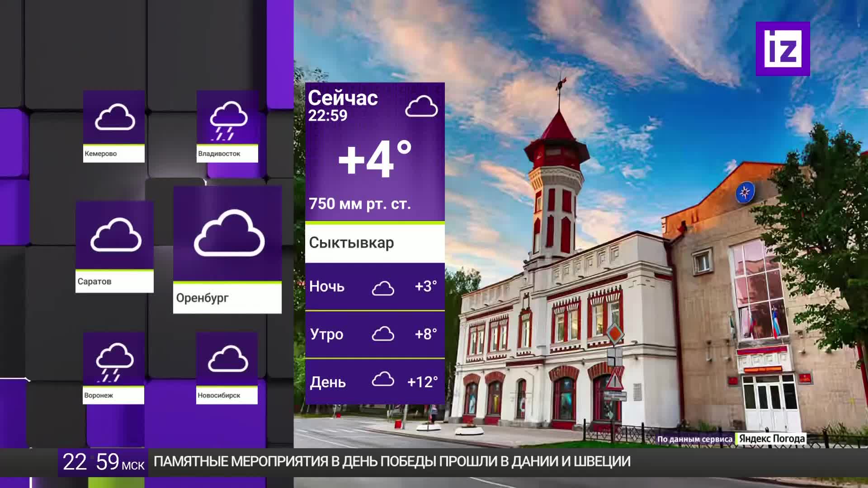Click the По данным сервиса caption
The width and height of the screenshot is (868, 488).
coord(695,439)
